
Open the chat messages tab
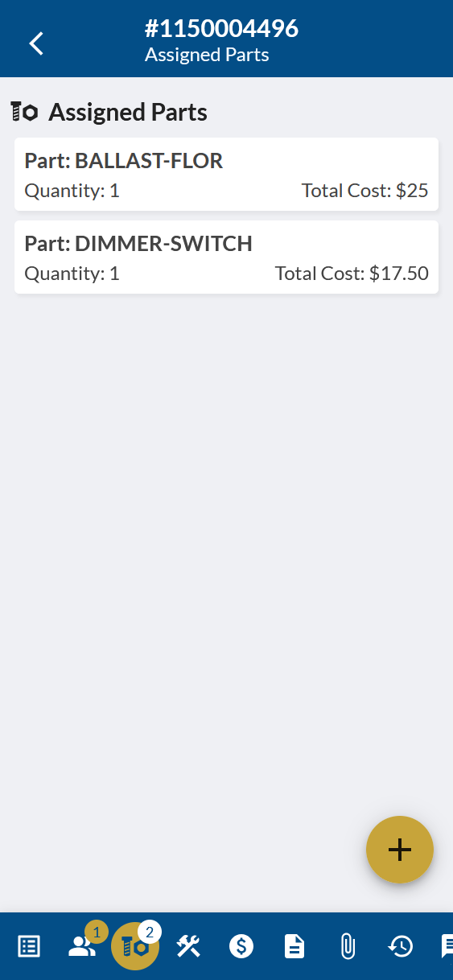point(447,946)
